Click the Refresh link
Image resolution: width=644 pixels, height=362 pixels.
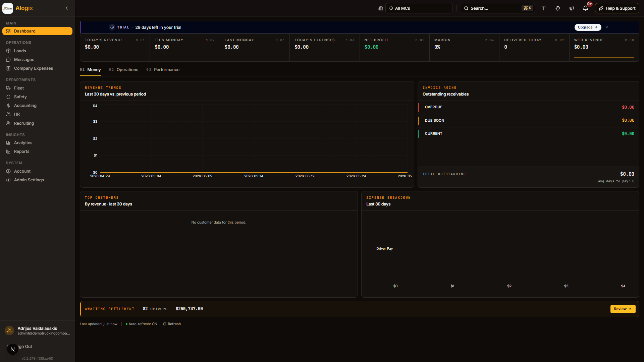coord(172,324)
